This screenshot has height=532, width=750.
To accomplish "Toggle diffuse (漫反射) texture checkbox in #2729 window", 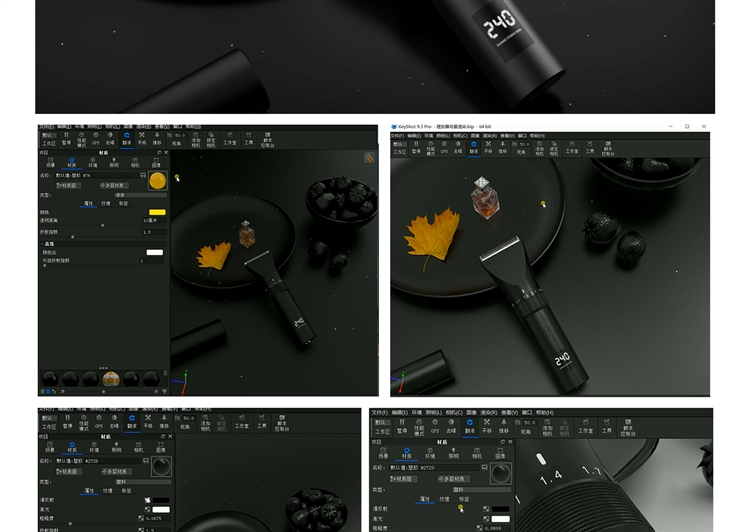I will coord(486,509).
